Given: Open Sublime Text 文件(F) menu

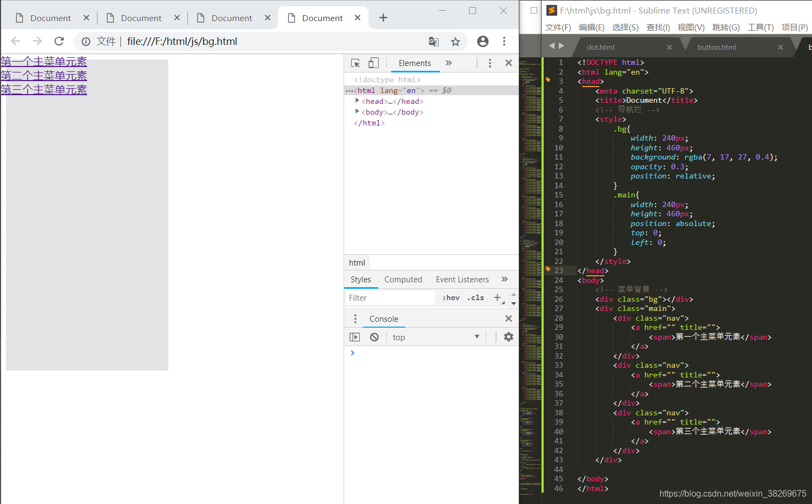Looking at the screenshot, I should coord(558,27).
